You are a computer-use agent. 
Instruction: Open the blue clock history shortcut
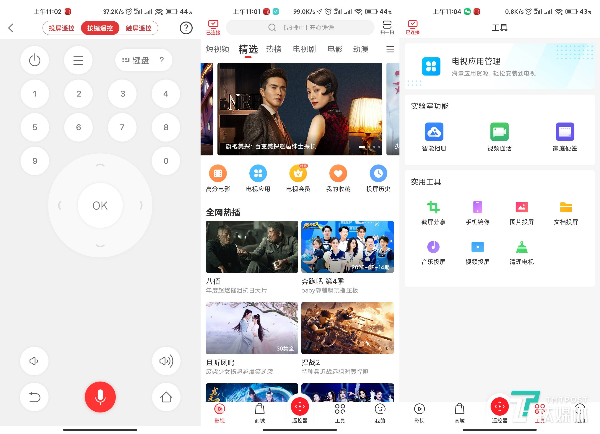[x=378, y=173]
